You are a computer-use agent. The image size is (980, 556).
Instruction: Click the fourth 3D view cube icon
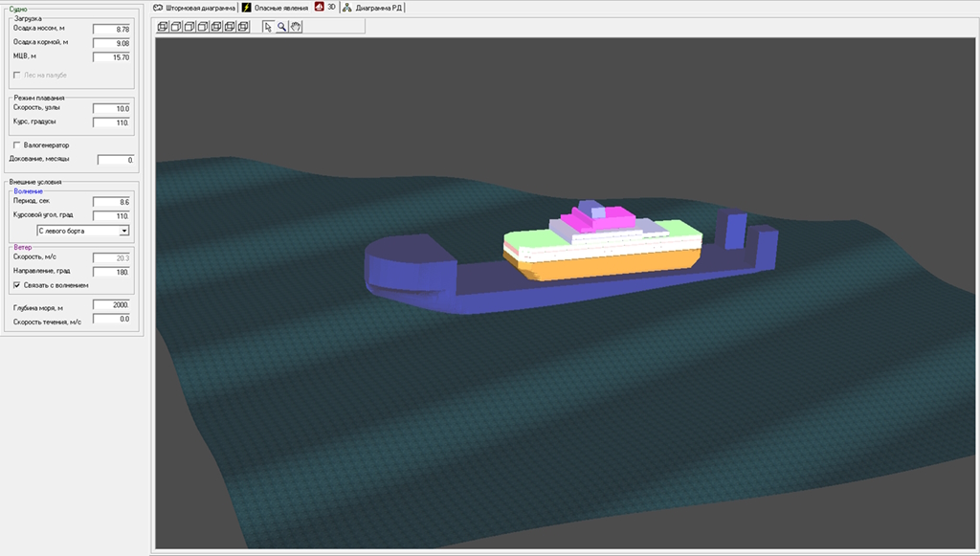coord(204,27)
